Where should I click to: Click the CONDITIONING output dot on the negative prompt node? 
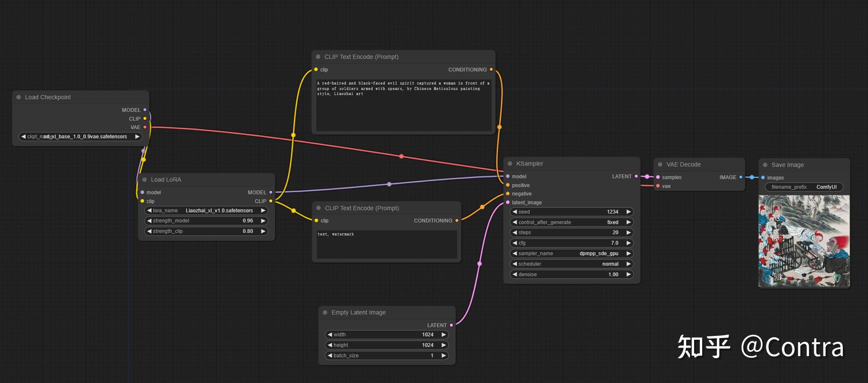tap(457, 220)
